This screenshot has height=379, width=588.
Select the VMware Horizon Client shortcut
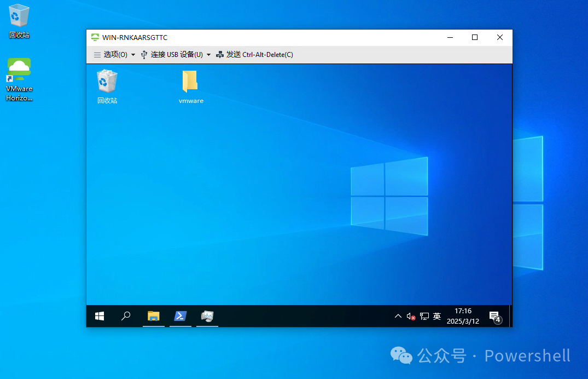pos(19,79)
